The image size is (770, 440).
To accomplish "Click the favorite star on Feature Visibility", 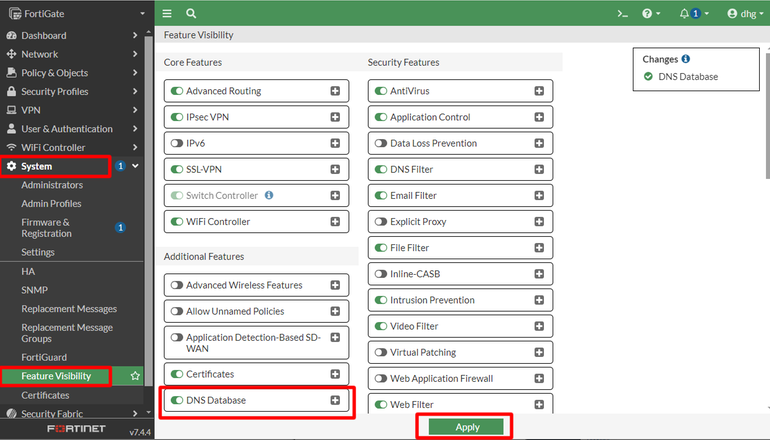I will [x=135, y=376].
